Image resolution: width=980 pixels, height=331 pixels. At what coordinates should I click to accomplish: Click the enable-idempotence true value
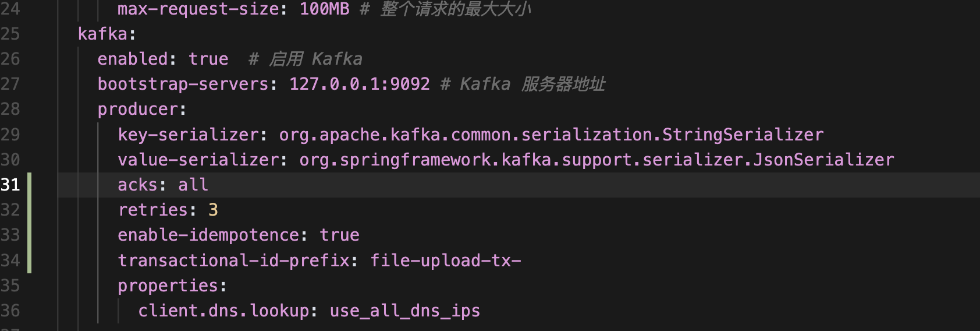(339, 235)
